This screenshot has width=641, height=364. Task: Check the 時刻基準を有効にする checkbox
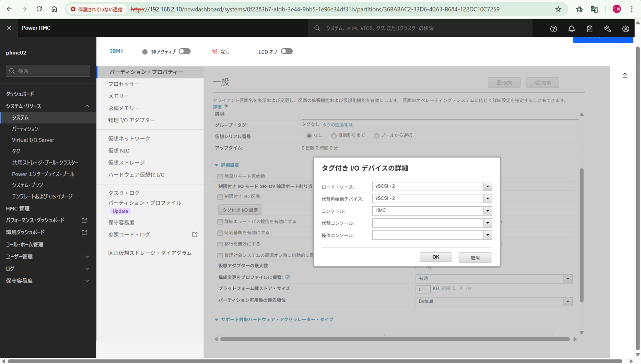(220, 233)
